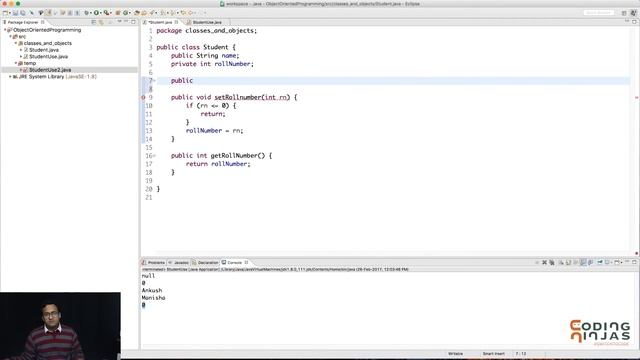Click the Save All toolbar icon
The height and width of the screenshot is (360, 640).
[x=23, y=13]
